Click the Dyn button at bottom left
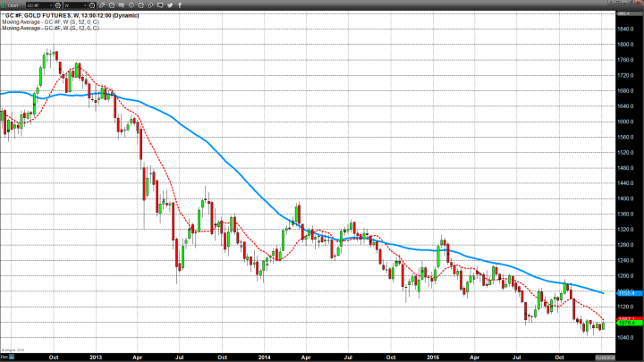The width and height of the screenshot is (644, 362). tap(4, 357)
